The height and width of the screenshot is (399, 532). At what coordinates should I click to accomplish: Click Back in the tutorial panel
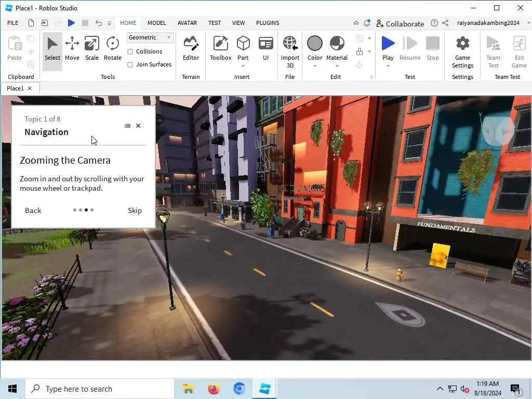click(33, 210)
